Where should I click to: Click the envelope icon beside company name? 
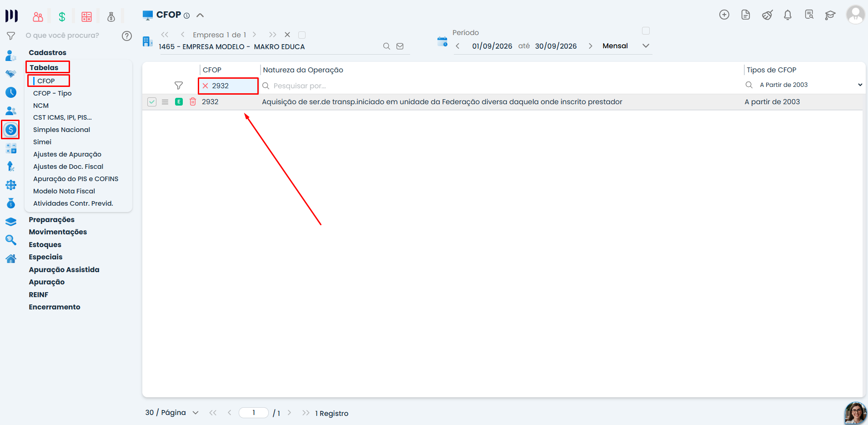pyautogui.click(x=400, y=46)
